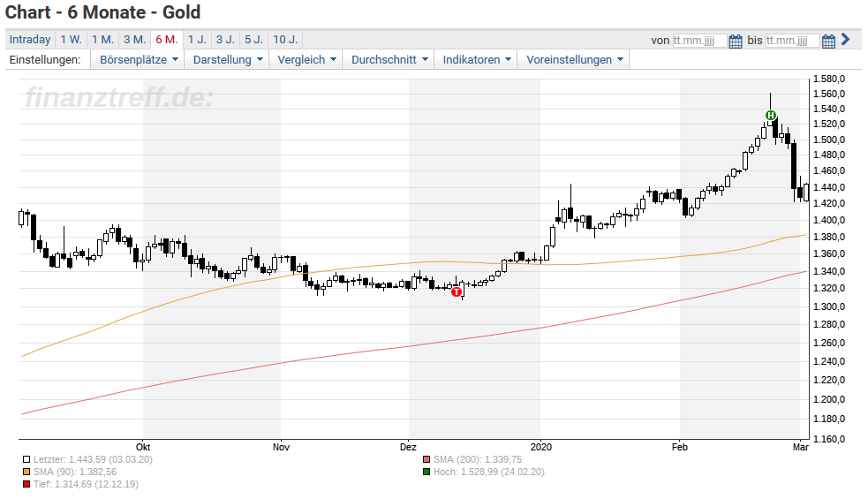
Task: Focus the von start date input field
Action: click(x=699, y=41)
